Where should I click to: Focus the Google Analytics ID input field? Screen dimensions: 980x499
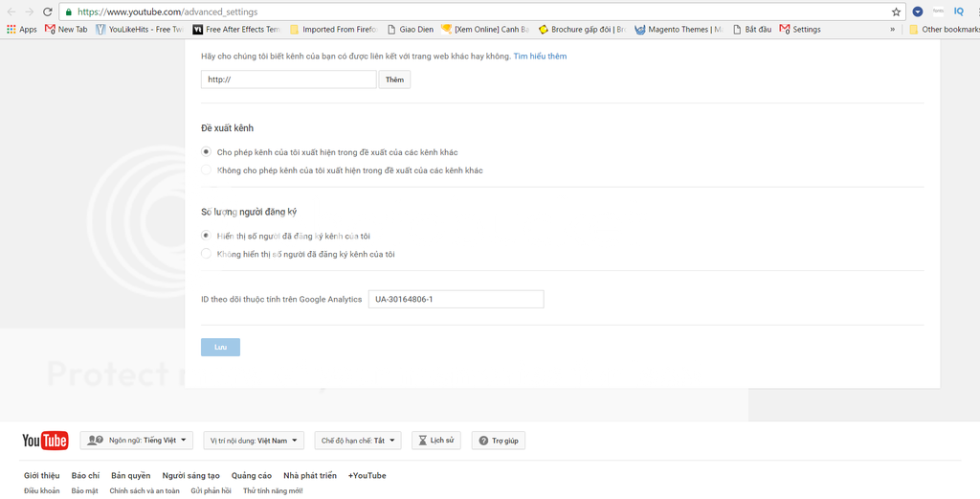point(456,299)
